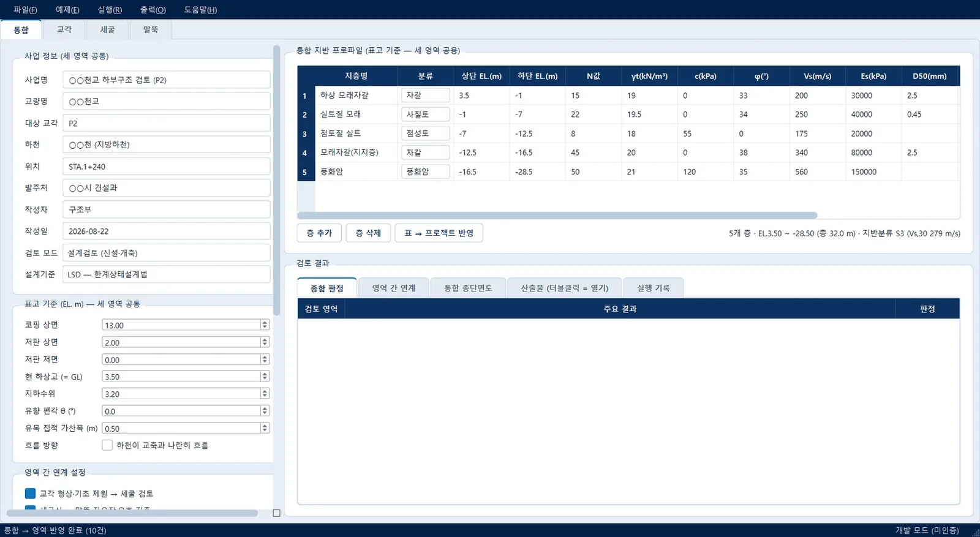Image resolution: width=980 pixels, height=537 pixels.
Task: Click N값 cell showing 45
Action: click(x=593, y=152)
